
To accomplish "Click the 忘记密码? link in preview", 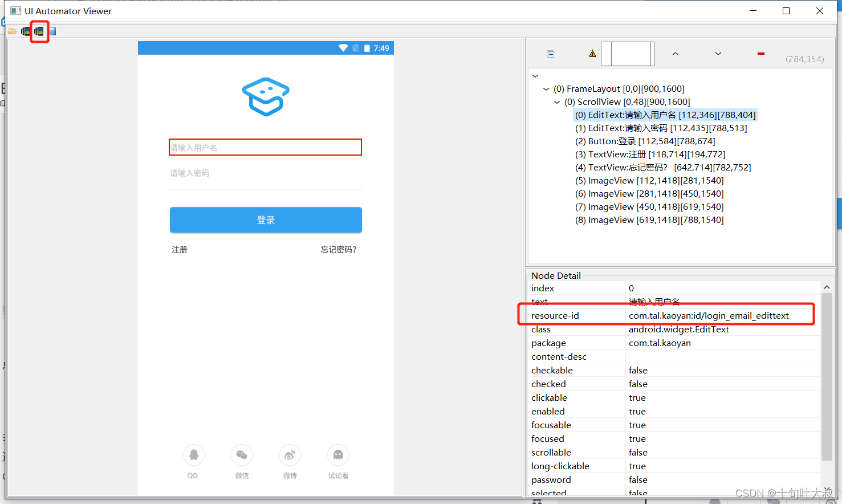I will pos(339,250).
